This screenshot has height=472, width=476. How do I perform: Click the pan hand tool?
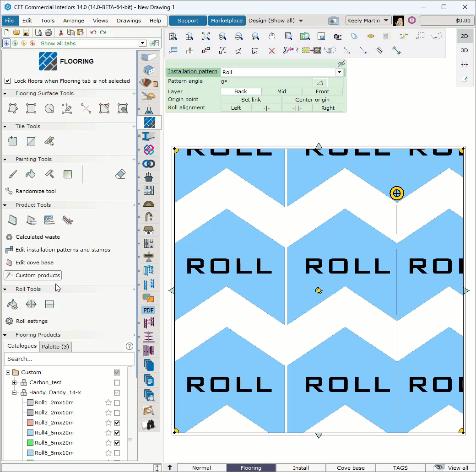click(x=272, y=37)
